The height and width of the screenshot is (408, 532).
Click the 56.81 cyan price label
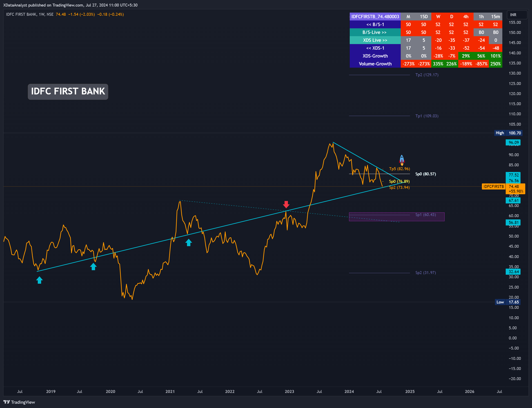[513, 223]
